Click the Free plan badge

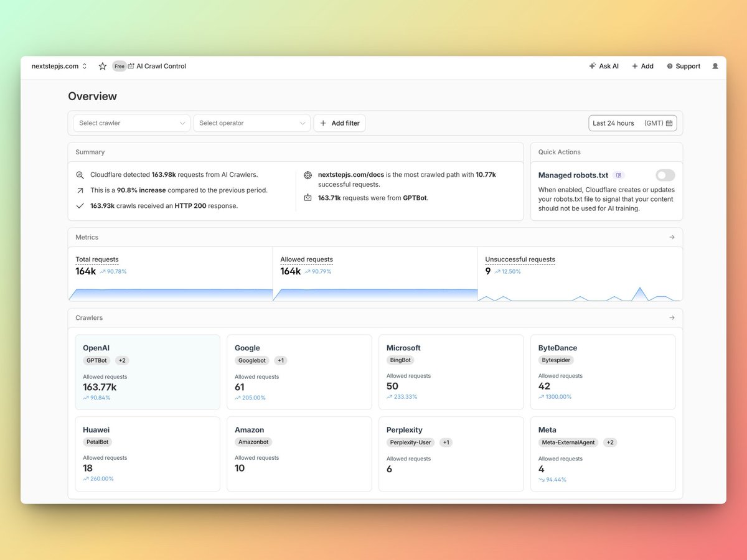point(119,66)
